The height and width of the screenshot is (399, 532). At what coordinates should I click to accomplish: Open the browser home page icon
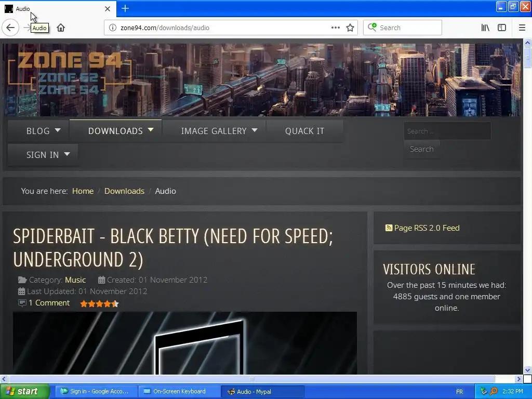point(61,28)
